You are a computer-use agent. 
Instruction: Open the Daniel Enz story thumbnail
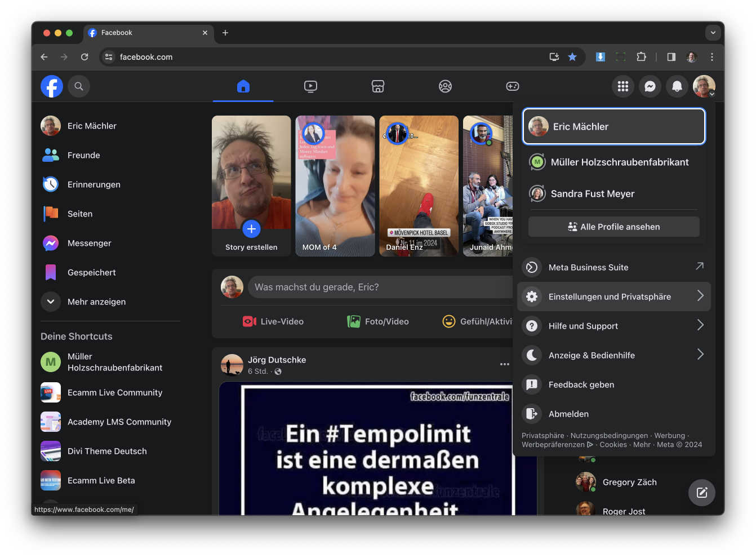click(419, 186)
